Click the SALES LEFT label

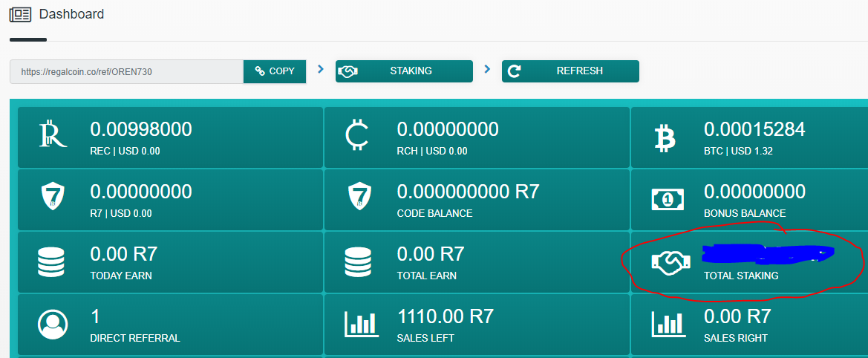[425, 338]
